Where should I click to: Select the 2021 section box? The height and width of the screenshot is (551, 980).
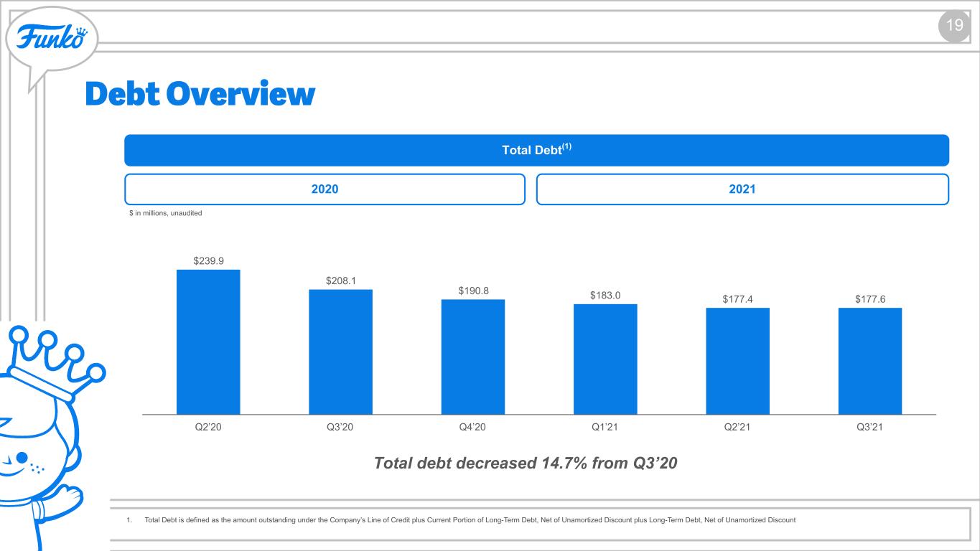click(742, 189)
